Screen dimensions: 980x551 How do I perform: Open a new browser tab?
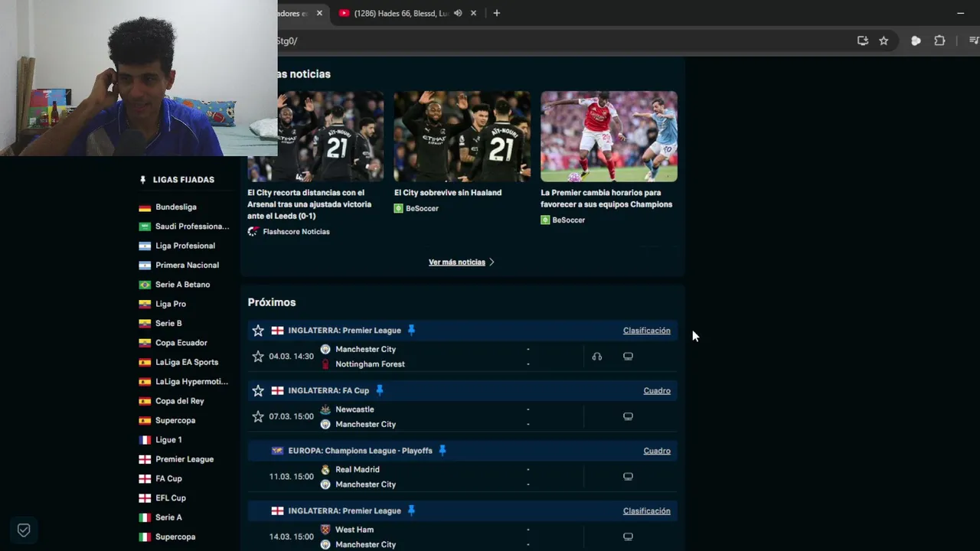click(496, 13)
